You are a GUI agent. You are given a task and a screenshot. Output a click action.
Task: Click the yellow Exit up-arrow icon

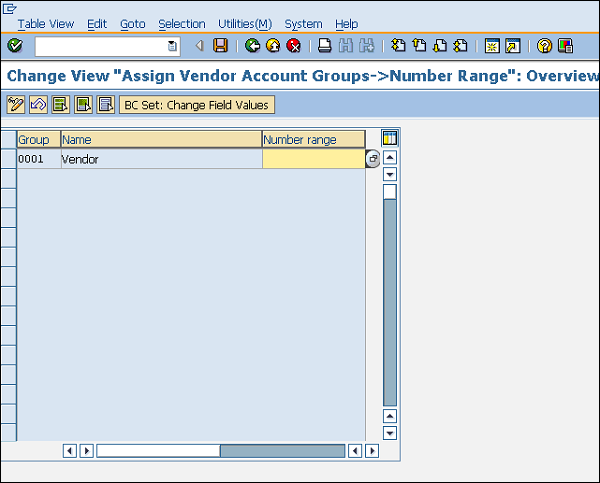[x=273, y=46]
